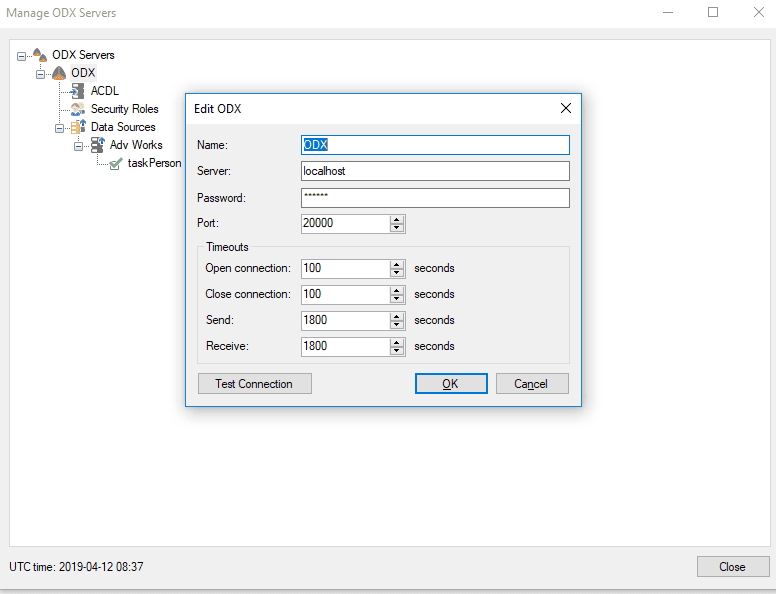Click the Password input field

tap(435, 198)
